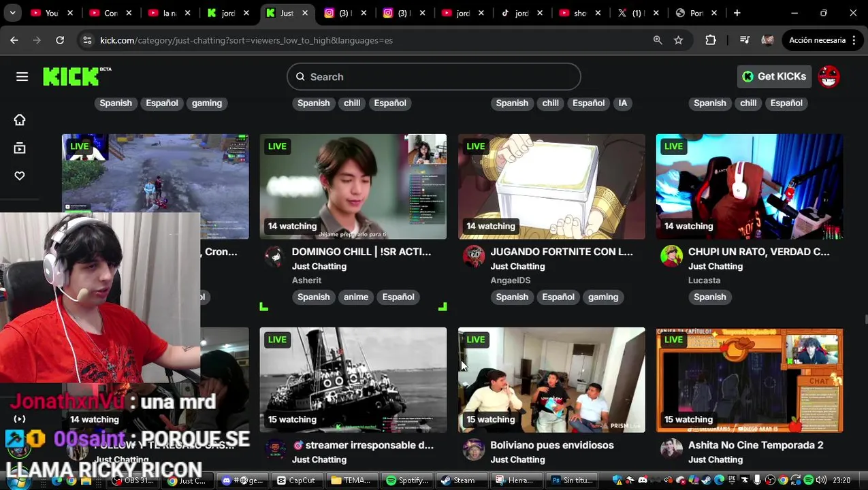Image resolution: width=868 pixels, height=490 pixels.
Task: Open the DOMINGO CHILL stream thumbnail
Action: 353,186
